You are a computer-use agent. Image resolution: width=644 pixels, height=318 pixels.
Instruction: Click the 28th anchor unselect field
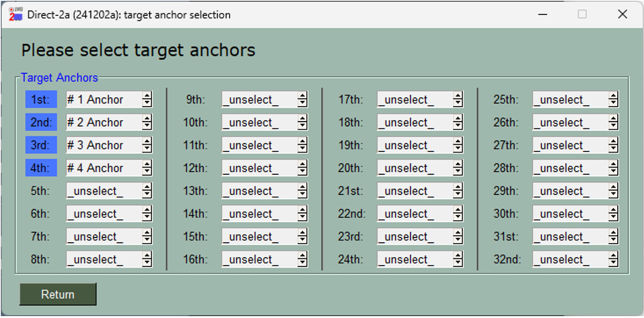click(570, 168)
